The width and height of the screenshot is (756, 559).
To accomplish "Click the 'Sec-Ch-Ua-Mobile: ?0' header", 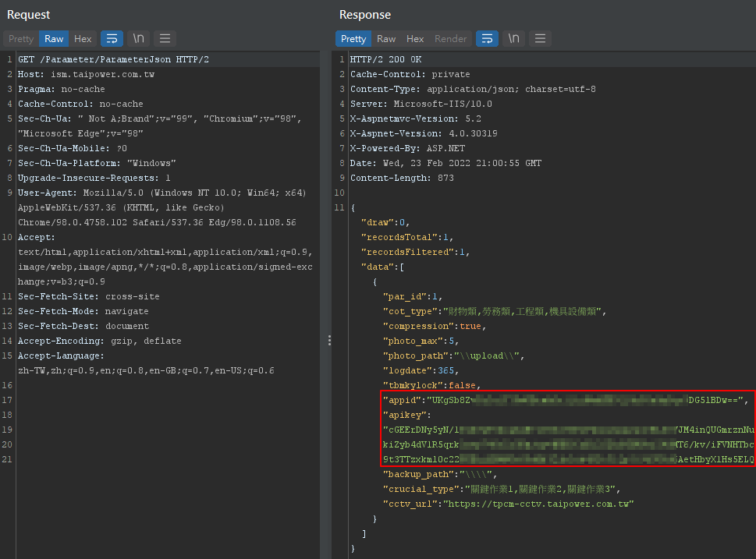I will [73, 148].
